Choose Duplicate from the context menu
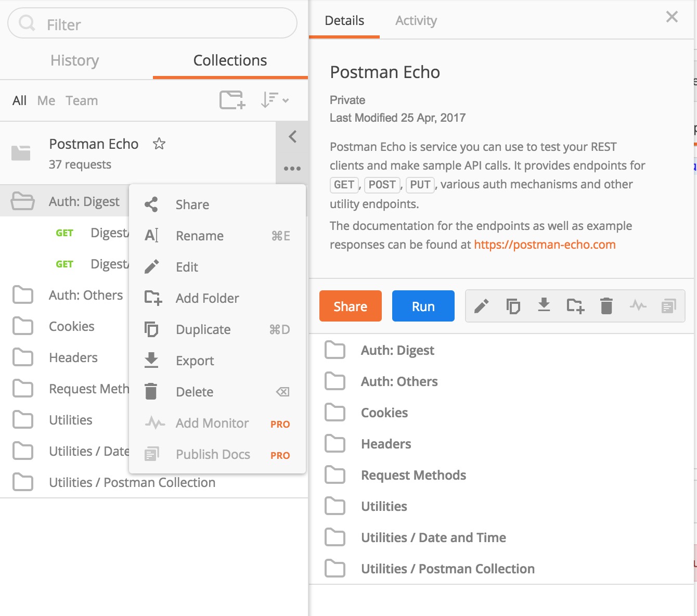This screenshot has width=697, height=616. pyautogui.click(x=217, y=329)
